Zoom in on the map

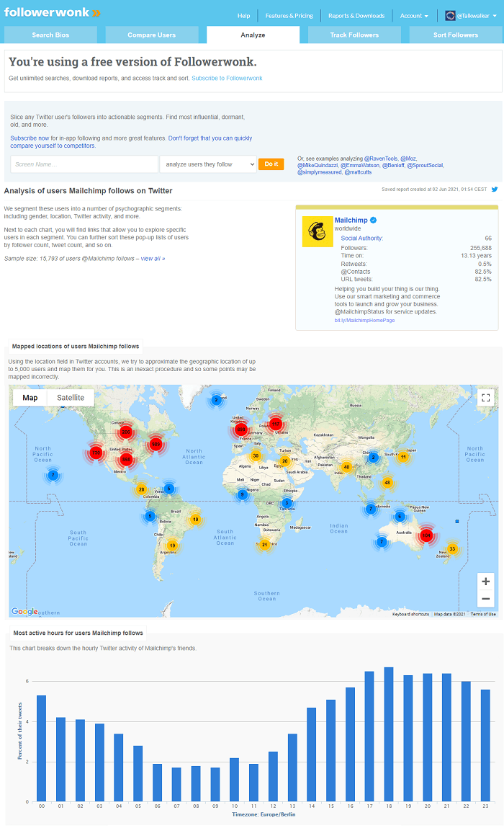tap(485, 582)
